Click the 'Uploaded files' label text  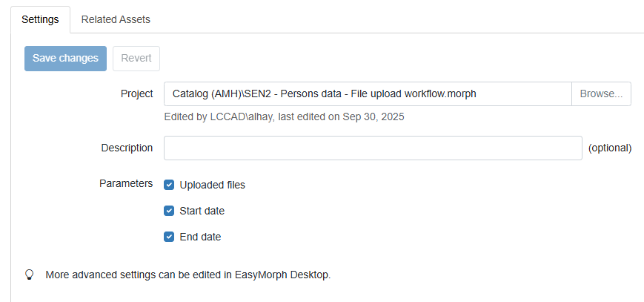click(212, 185)
